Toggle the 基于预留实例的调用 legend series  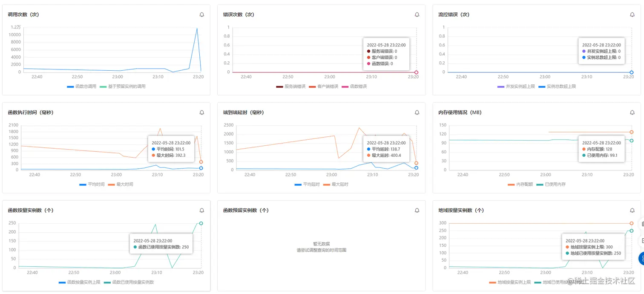click(123, 86)
